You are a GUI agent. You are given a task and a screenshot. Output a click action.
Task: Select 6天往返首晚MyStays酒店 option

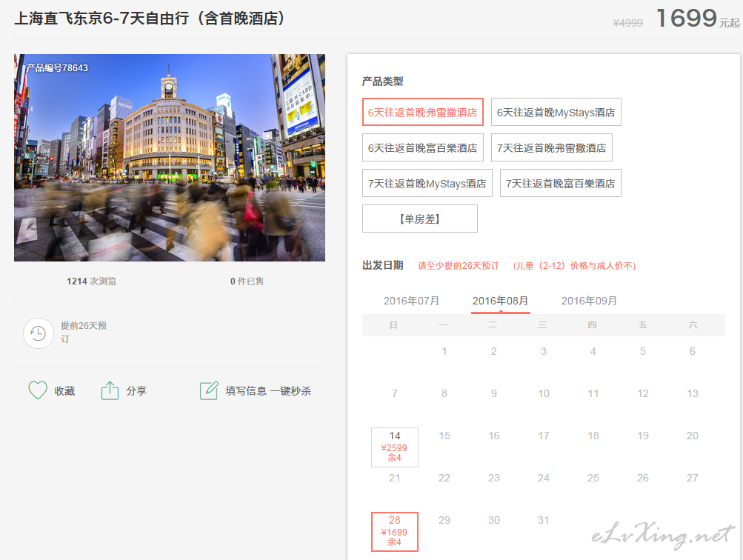[x=556, y=112]
